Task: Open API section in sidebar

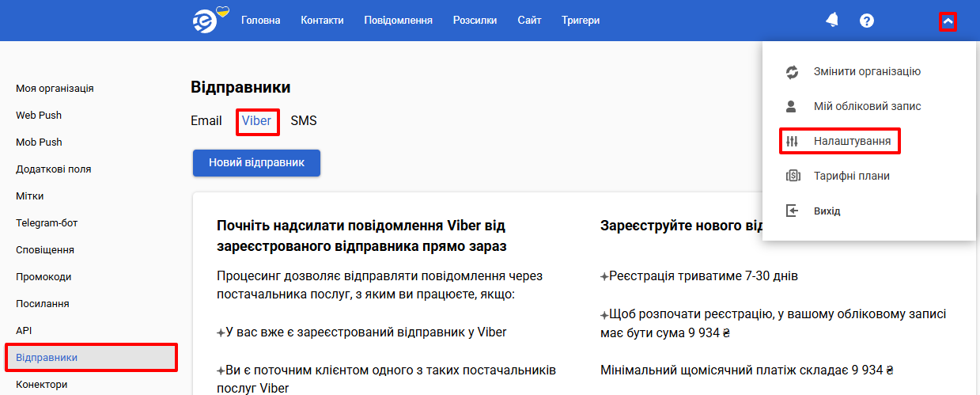Action: click(x=24, y=330)
